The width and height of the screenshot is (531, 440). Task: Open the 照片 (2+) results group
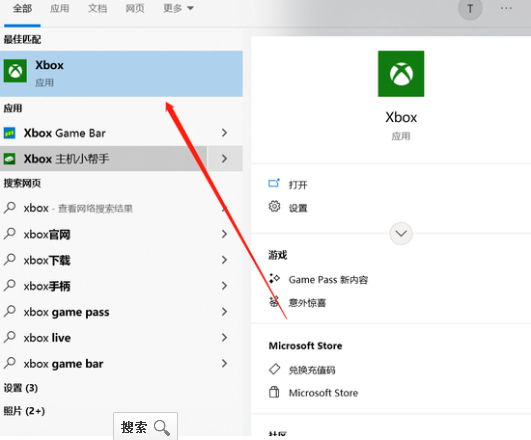click(x=24, y=411)
